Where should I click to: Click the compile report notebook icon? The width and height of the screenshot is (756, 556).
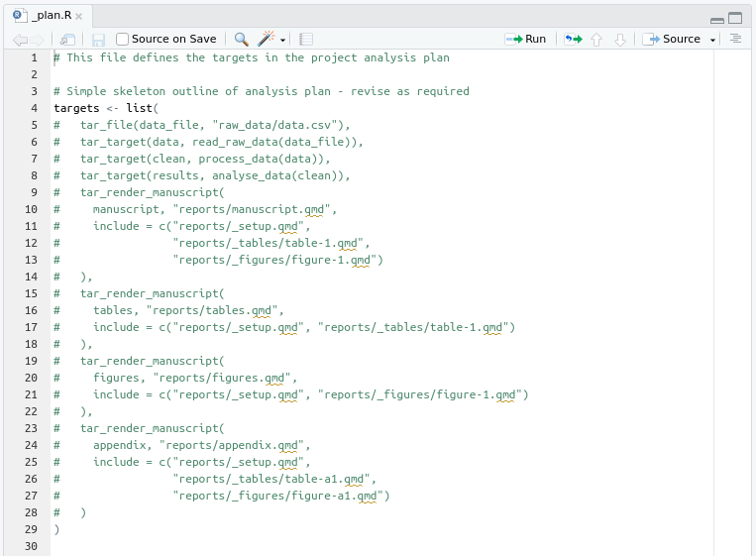pyautogui.click(x=305, y=40)
